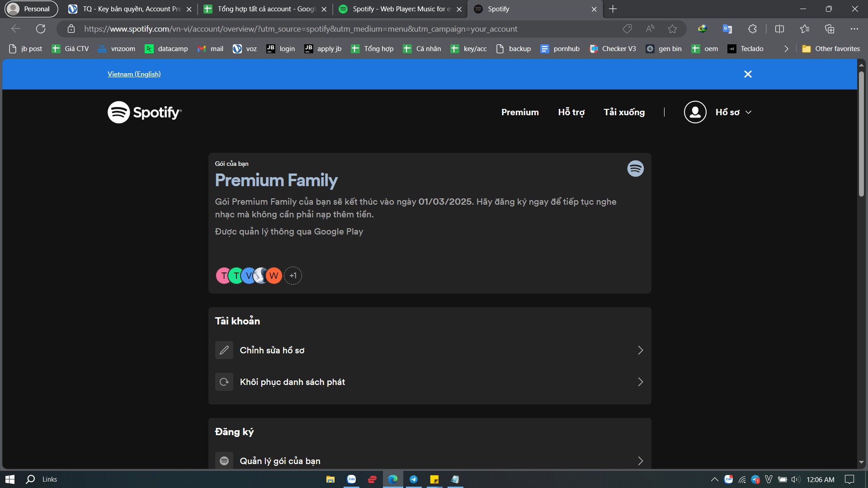Go back to previous page
868x488 pixels.
[x=16, y=29]
